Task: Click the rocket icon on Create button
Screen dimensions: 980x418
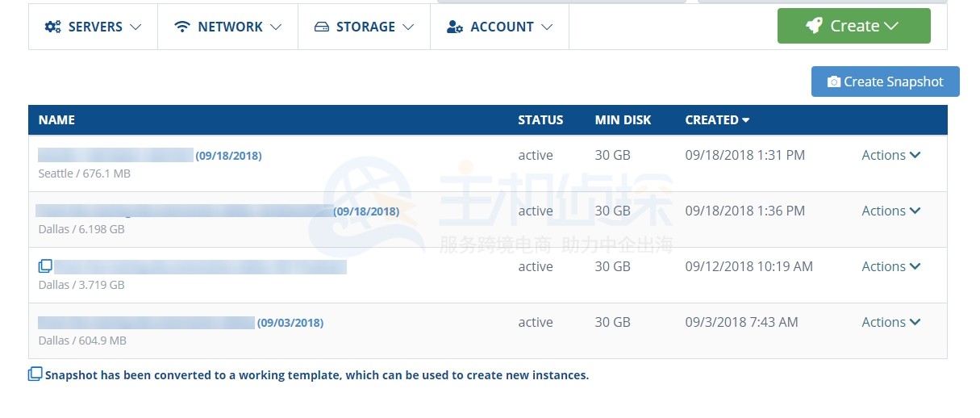Action: point(815,26)
